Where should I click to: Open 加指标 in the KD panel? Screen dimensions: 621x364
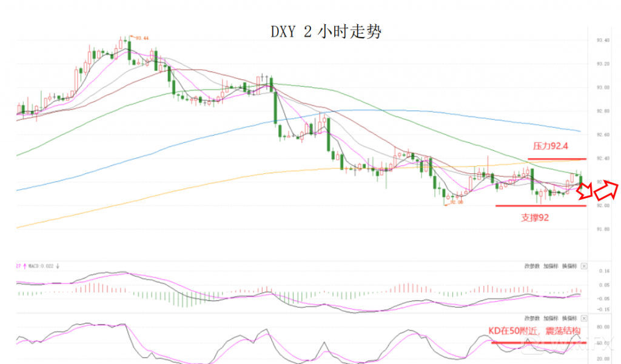(x=551, y=318)
